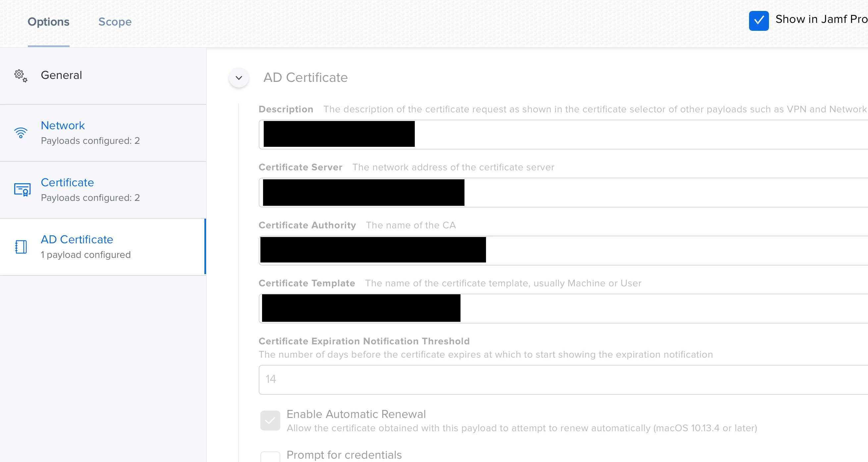Click the Certificate Authority input field
Image resolution: width=868 pixels, height=462 pixels.
[x=564, y=250]
